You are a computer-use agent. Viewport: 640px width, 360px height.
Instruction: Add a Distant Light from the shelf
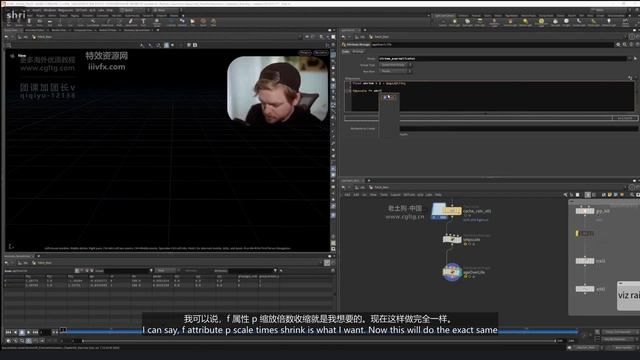click(525, 21)
